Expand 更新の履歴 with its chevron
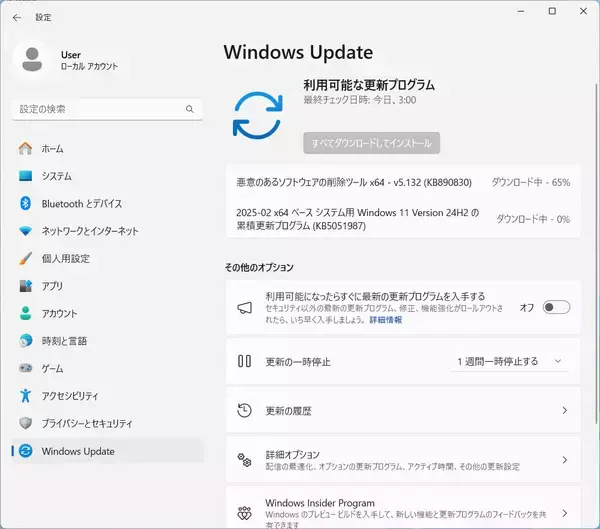 [x=564, y=410]
